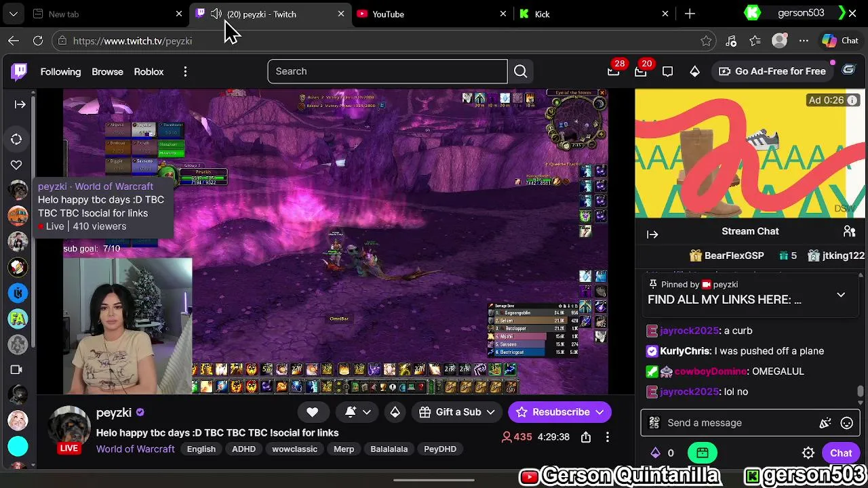Open the user avatar menu in Twitch header
The height and width of the screenshot is (488, 868).
coord(848,69)
